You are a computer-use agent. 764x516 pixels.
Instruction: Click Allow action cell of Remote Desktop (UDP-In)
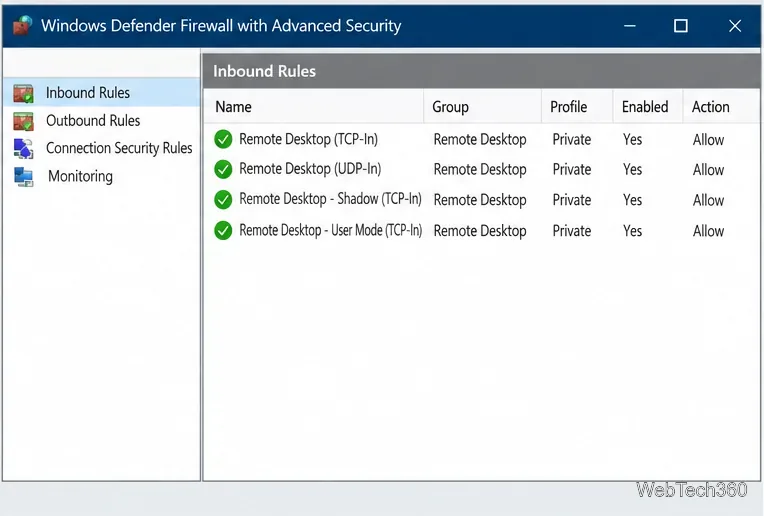click(x=708, y=170)
